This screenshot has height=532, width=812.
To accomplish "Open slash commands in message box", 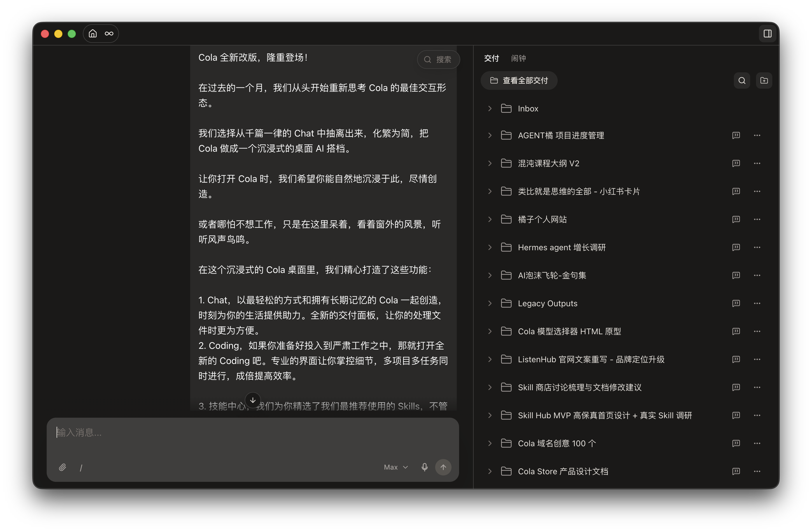I will [x=81, y=468].
